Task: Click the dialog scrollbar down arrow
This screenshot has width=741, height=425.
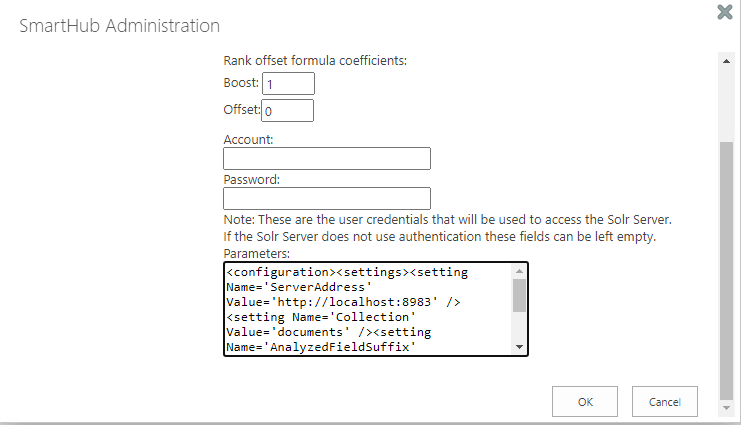Action: point(726,408)
